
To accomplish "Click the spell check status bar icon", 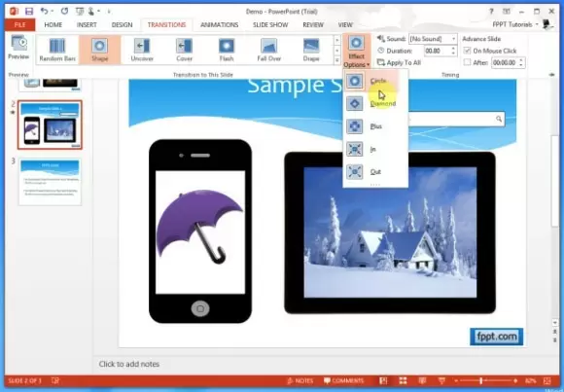I will [55, 381].
